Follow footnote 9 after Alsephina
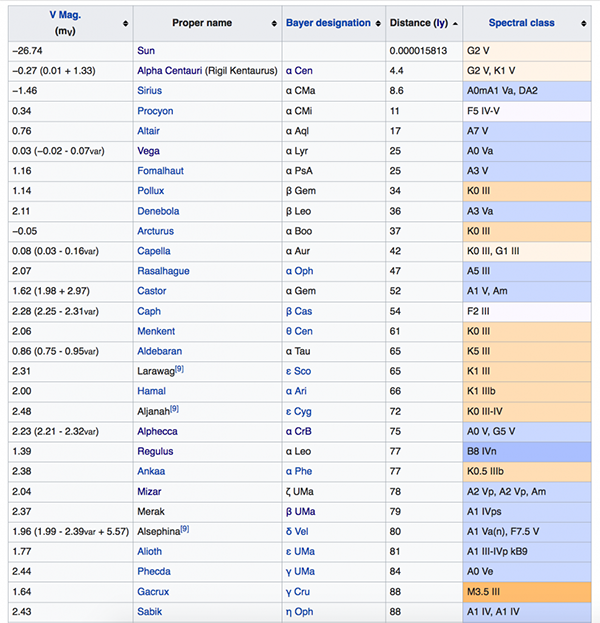Viewport: 600px width, 623px height. [184, 529]
